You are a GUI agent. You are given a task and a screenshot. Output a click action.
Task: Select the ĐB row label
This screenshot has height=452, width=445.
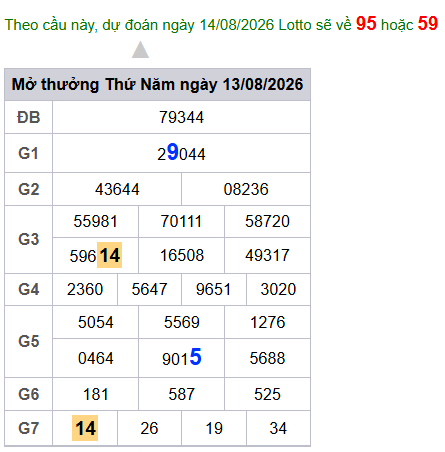[x=29, y=117]
